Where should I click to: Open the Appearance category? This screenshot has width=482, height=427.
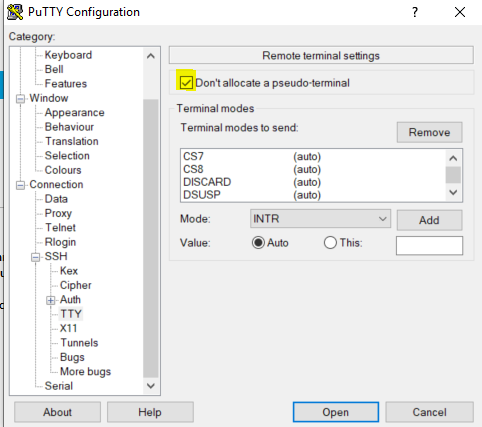(74, 113)
